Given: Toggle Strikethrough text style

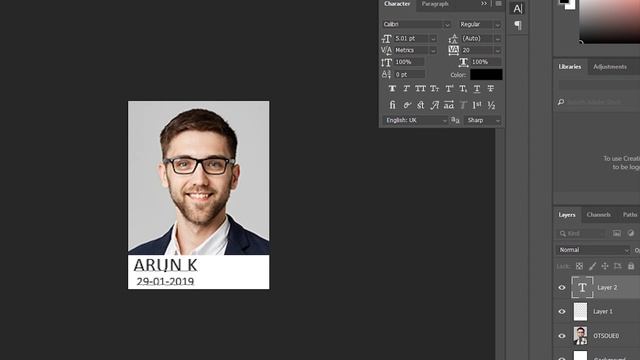Looking at the screenshot, I should pos(491,89).
